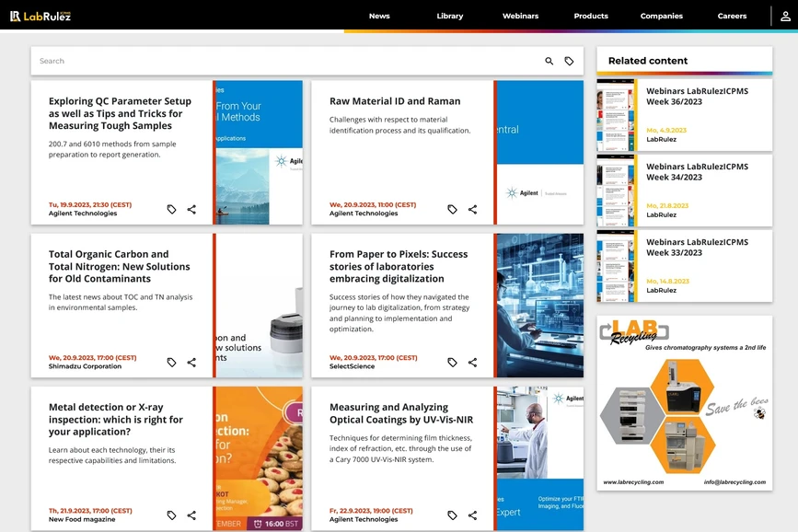Click into the Search input field
This screenshot has width=798, height=532.
coord(287,61)
